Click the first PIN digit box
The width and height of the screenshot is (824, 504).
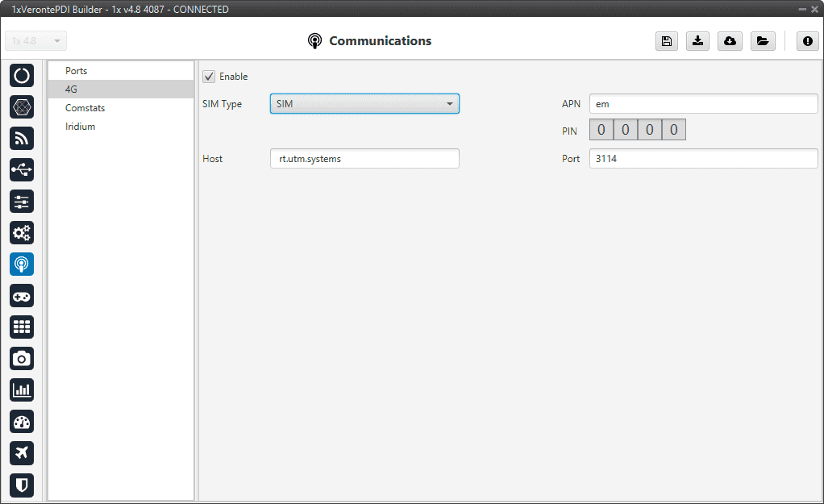pos(601,131)
